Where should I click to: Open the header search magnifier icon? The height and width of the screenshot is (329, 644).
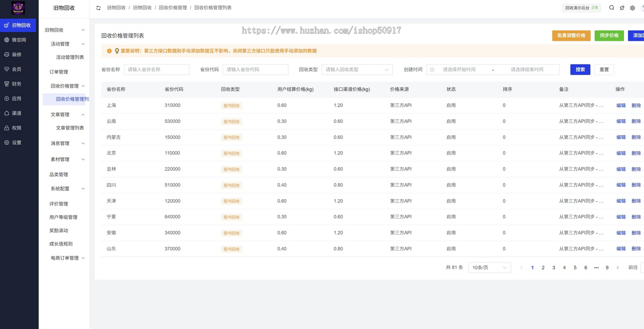click(612, 8)
